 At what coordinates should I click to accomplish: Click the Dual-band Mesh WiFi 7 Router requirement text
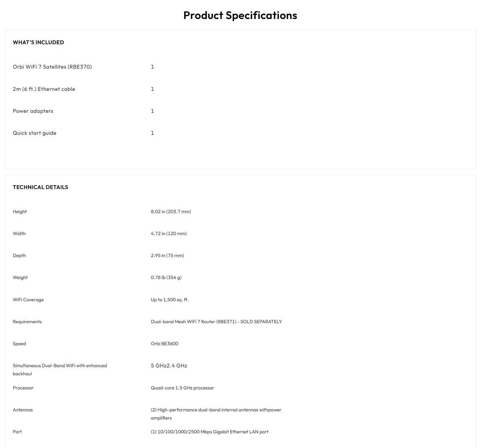(216, 322)
